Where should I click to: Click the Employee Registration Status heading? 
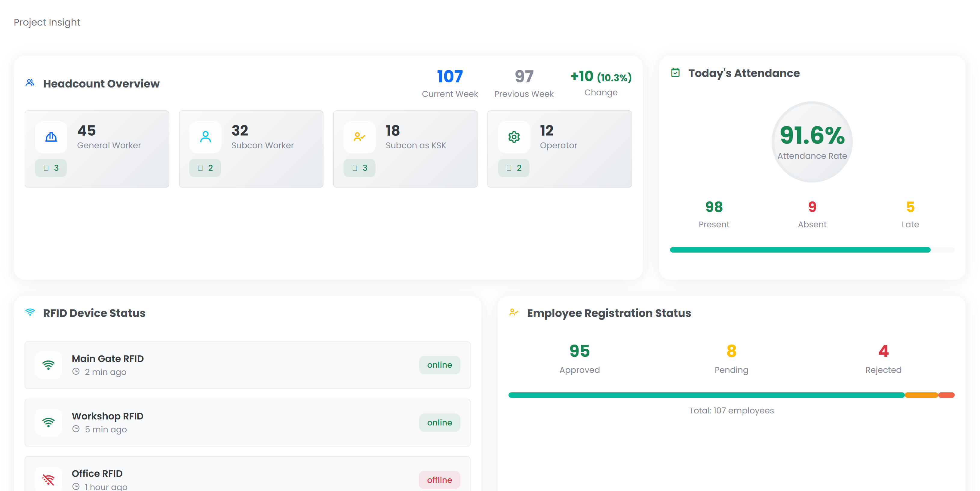coord(609,313)
